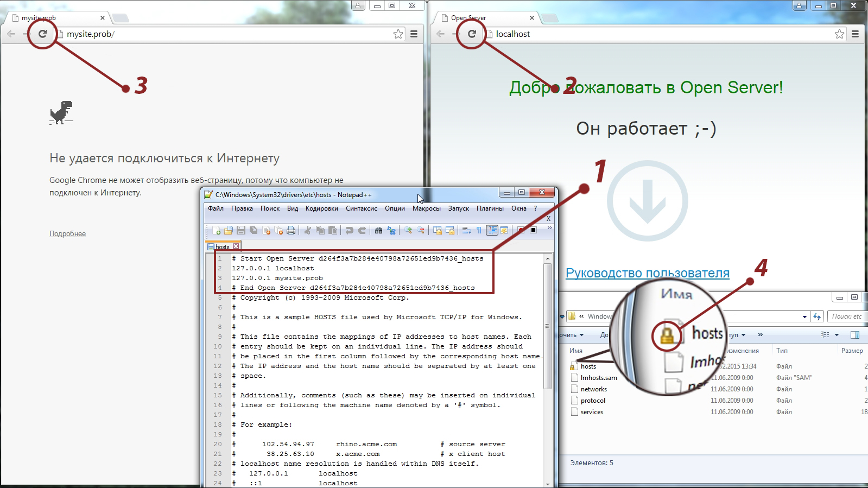Open Chrome menu in the localhost window
The width and height of the screenshot is (868, 488).
click(x=855, y=34)
